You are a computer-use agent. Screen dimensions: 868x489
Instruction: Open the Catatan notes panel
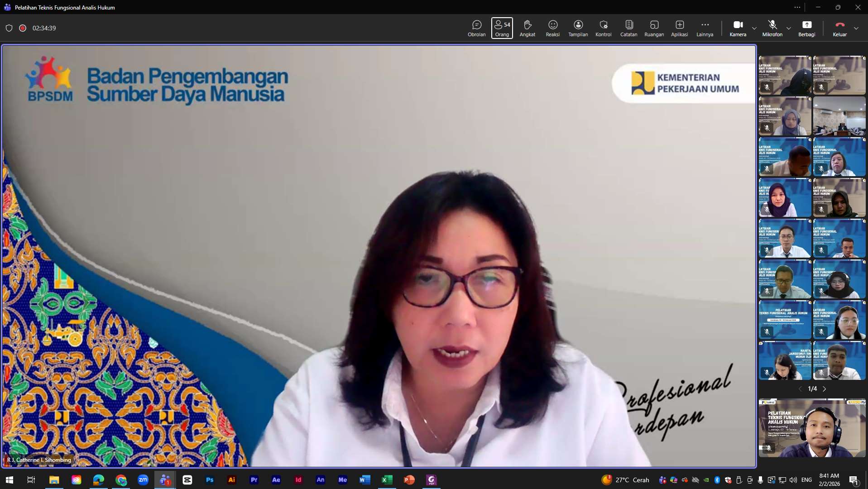(x=628, y=28)
